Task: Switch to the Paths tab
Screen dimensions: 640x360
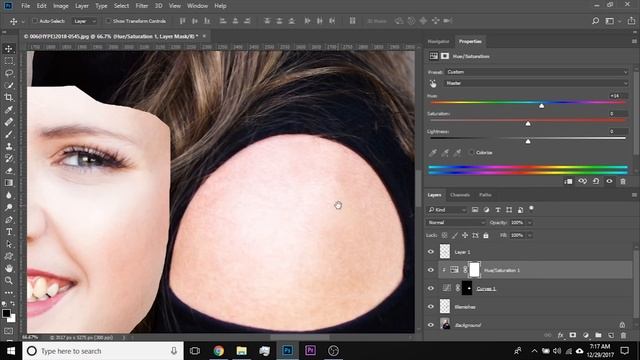Action: coord(485,195)
